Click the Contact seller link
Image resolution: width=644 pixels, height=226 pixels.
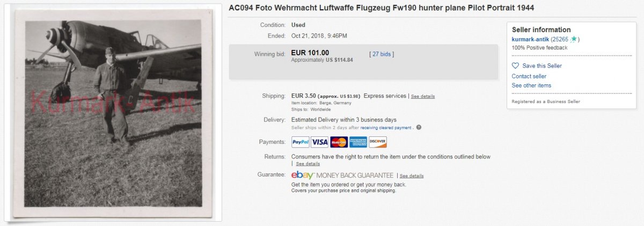point(529,76)
